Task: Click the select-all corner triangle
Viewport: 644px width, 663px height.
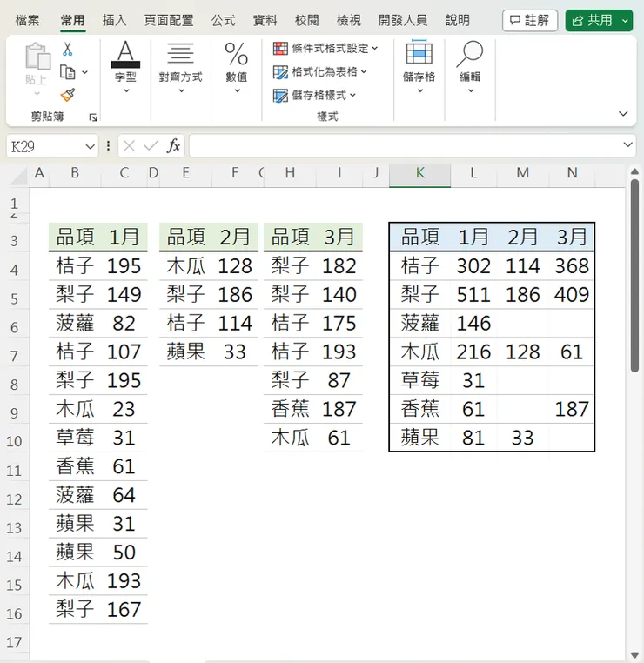Action: click(x=19, y=177)
